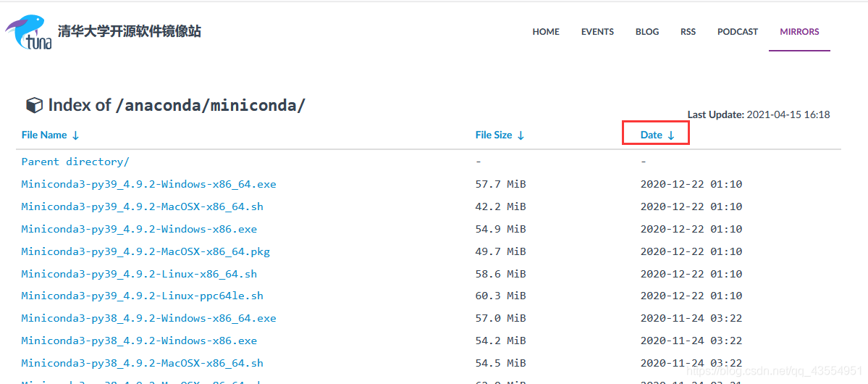Click the 42.2 MiB size cell
This screenshot has height=384, width=868.
[500, 206]
